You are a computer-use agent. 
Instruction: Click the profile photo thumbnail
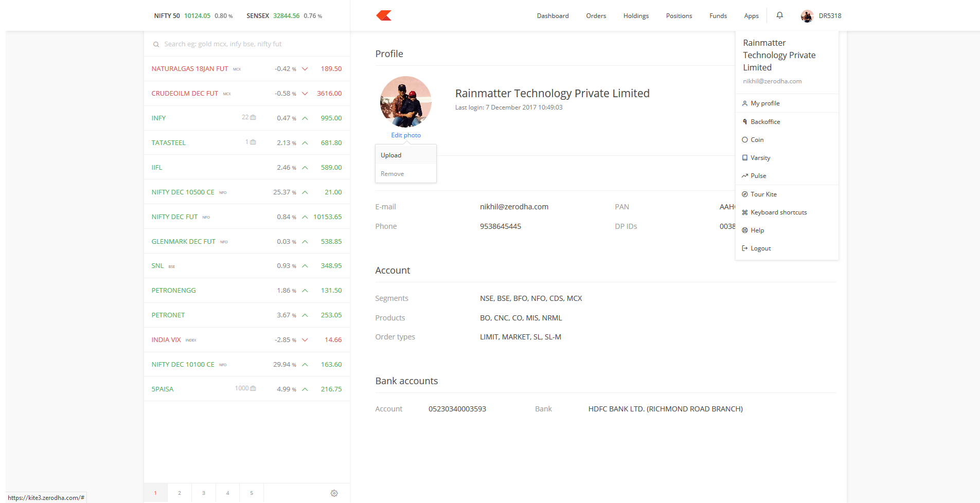click(406, 102)
